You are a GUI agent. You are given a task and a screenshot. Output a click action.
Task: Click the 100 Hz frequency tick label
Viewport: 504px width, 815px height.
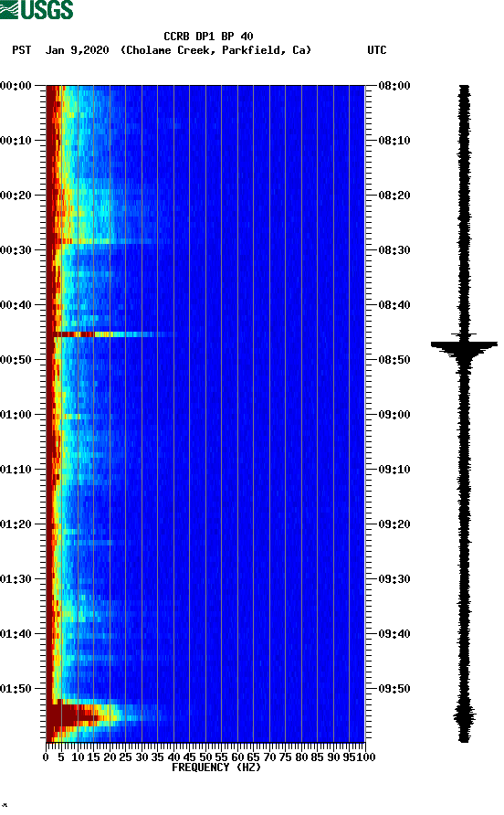click(x=367, y=757)
